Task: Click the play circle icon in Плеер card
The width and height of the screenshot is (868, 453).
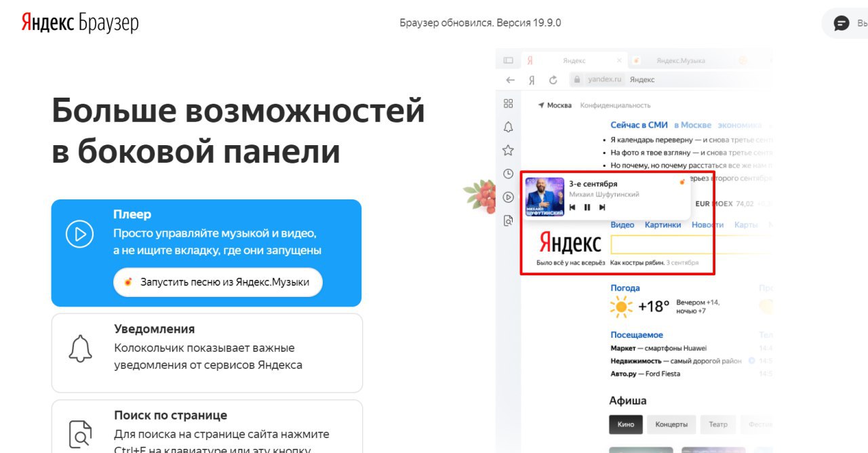Action: tap(79, 234)
